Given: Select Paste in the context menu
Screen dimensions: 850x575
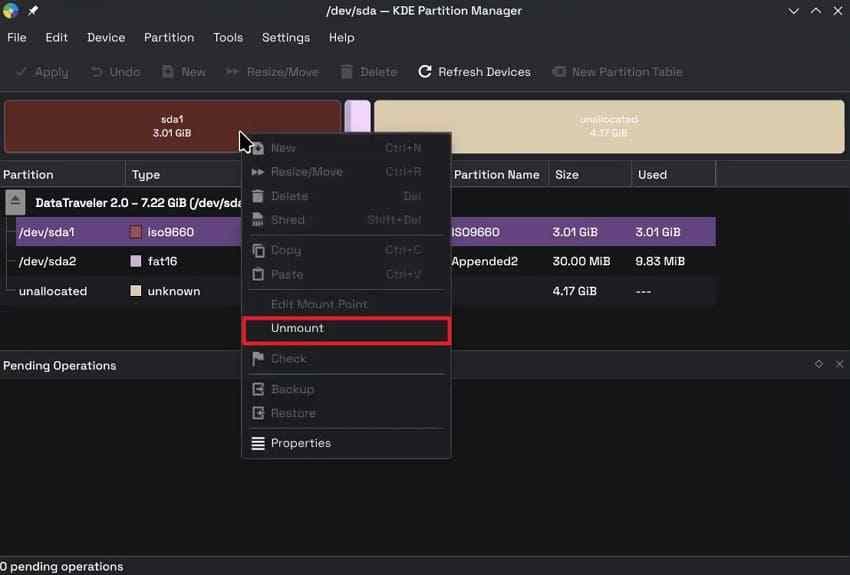Looking at the screenshot, I should [346, 275].
